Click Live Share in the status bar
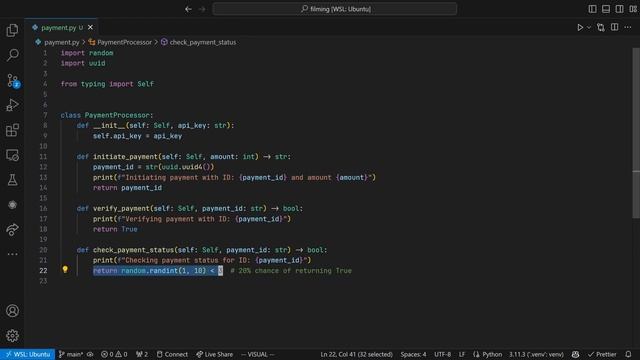Screen dimensions: 640x360 click(215, 354)
